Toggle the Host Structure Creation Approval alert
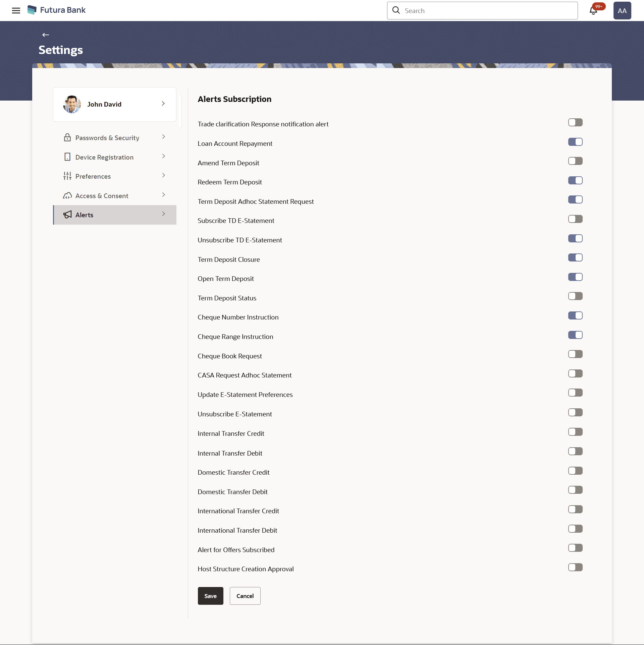Image resolution: width=644 pixels, height=645 pixels. point(575,567)
